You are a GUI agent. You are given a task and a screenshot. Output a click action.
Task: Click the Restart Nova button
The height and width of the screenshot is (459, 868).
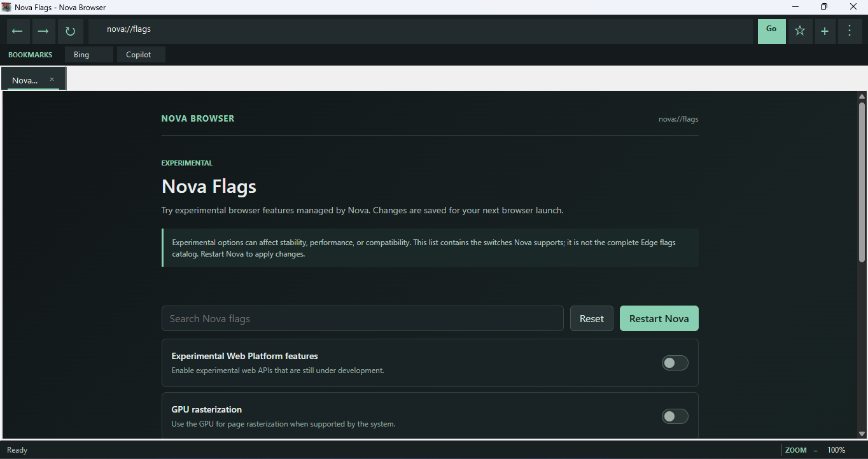pos(659,318)
